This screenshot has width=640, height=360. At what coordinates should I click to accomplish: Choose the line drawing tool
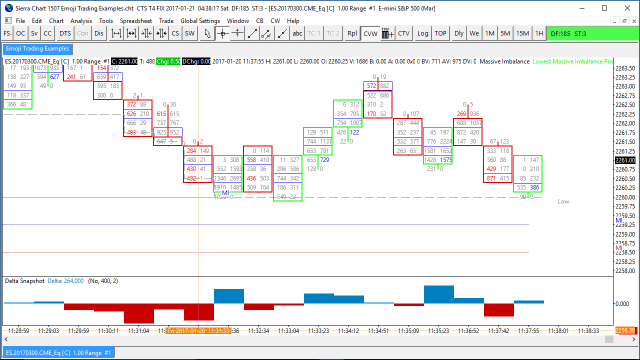pos(252,33)
